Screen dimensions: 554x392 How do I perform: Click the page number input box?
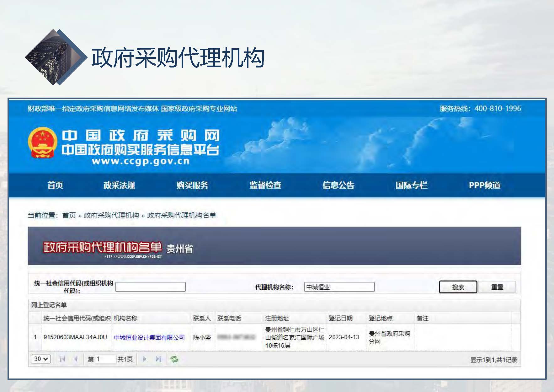(x=106, y=359)
